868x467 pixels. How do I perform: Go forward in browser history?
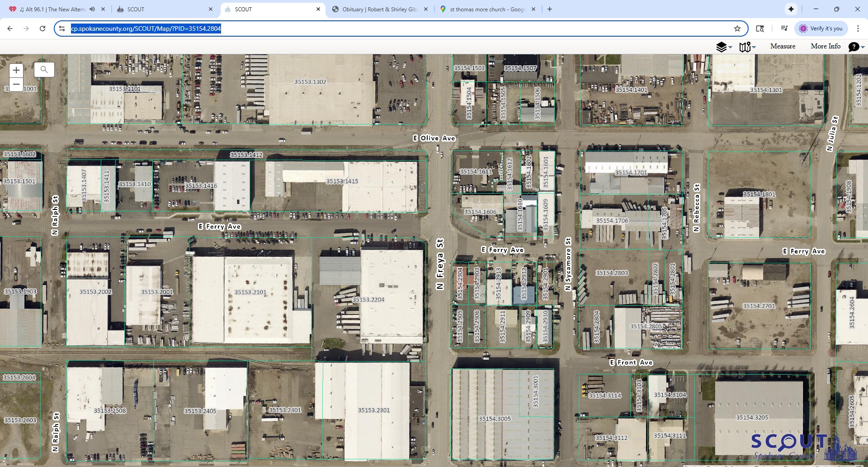point(26,29)
